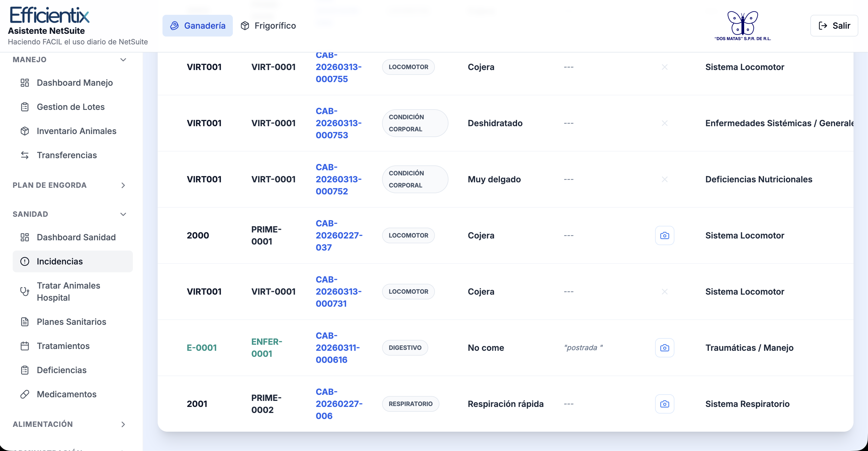Open incident link CAB-20260311-000616
The height and width of the screenshot is (451, 868).
tap(338, 347)
